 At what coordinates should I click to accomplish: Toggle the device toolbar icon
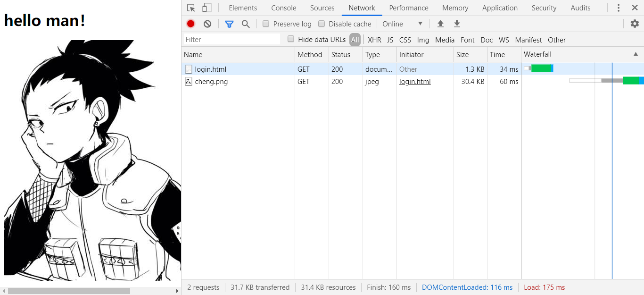click(x=206, y=8)
